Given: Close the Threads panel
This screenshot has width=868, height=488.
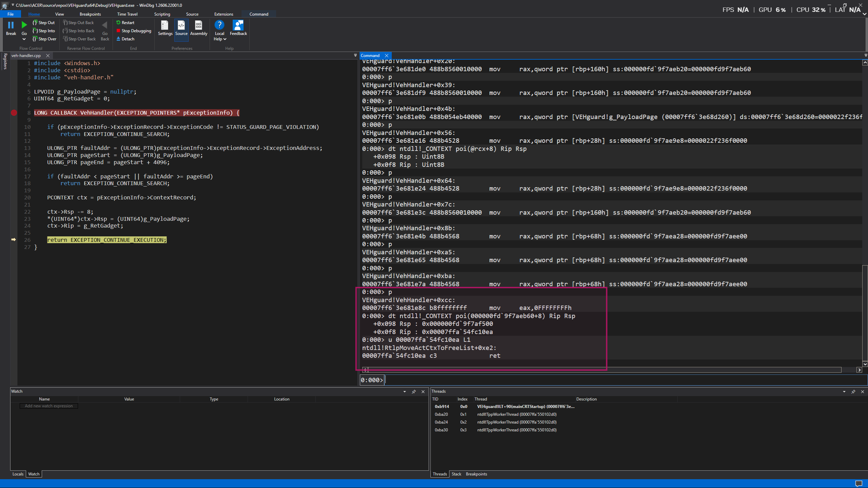Looking at the screenshot, I should 863,392.
